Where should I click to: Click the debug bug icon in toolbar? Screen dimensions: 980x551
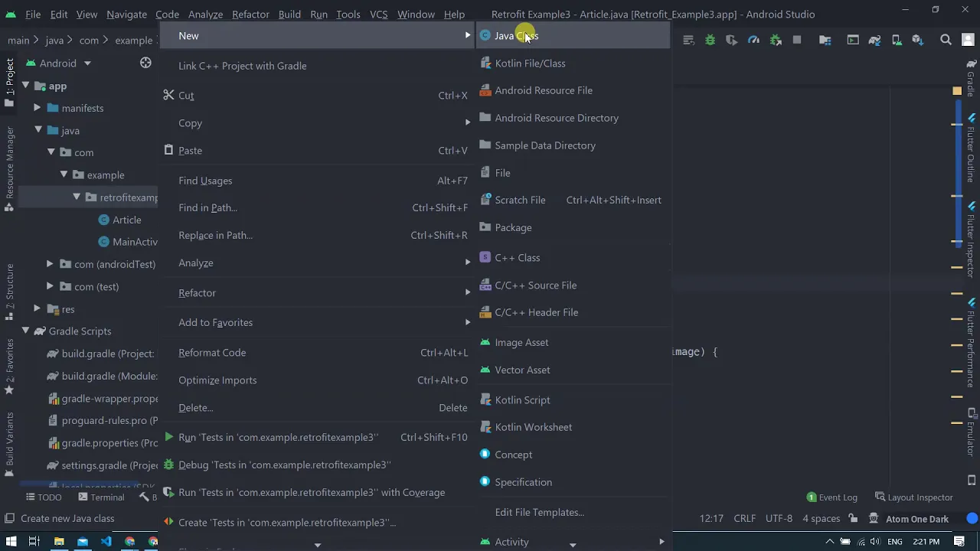coord(710,40)
